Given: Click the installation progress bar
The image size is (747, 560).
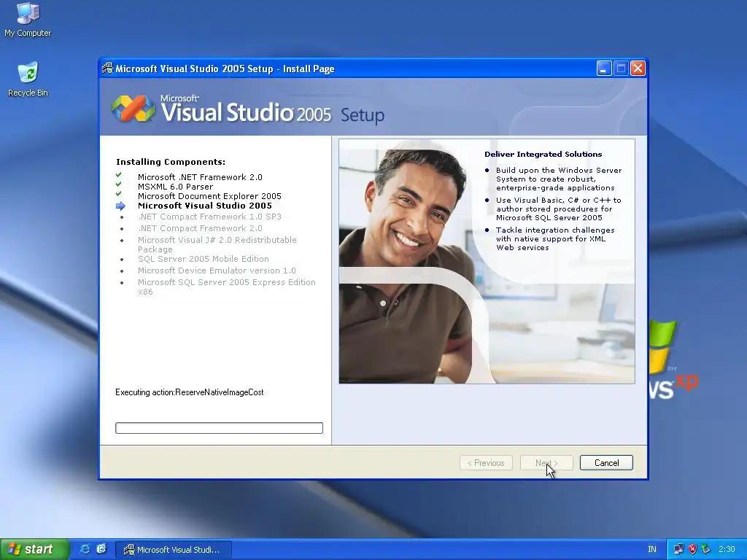Looking at the screenshot, I should 219,428.
